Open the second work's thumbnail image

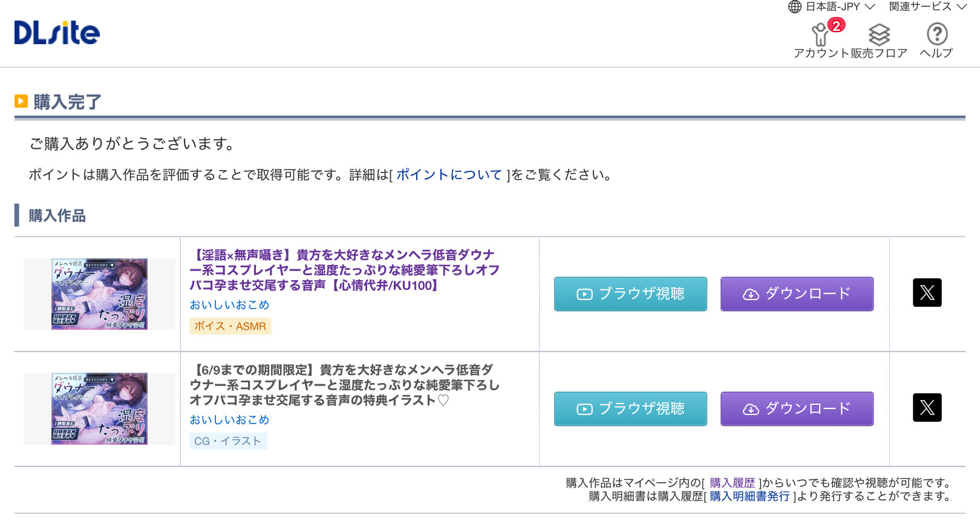tap(99, 409)
